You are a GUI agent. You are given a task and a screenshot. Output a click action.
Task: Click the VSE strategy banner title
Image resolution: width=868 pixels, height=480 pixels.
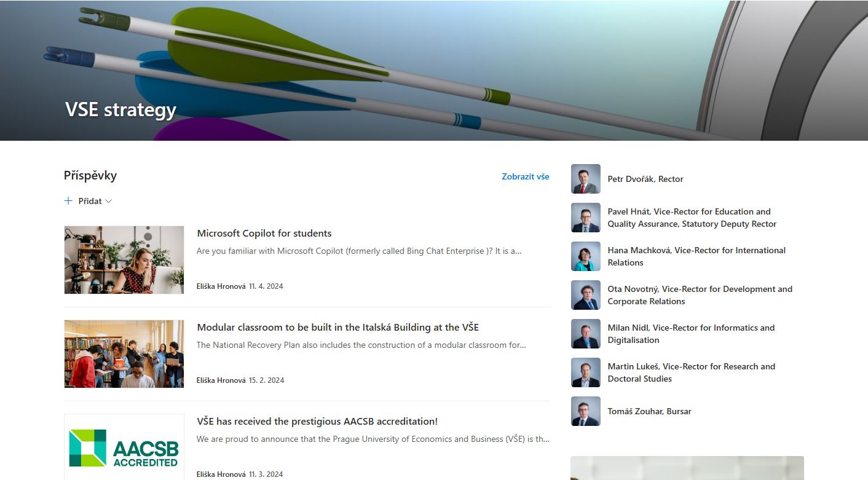120,109
